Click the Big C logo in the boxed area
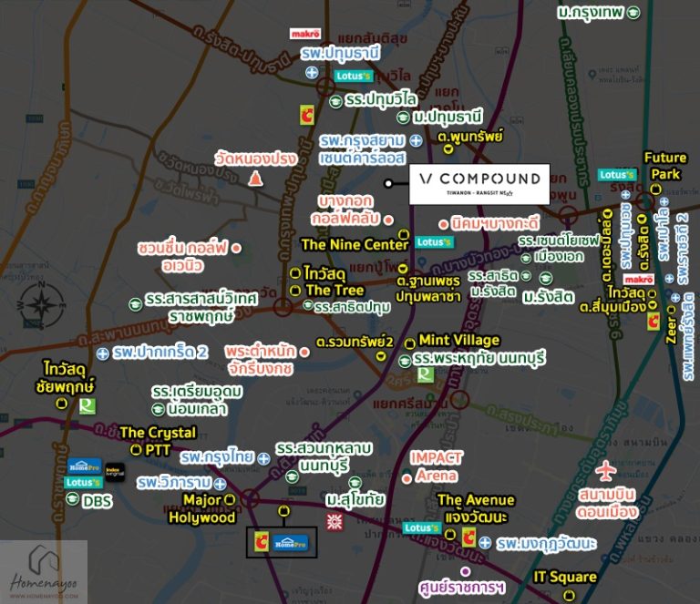The width and height of the screenshot is (700, 604). [262, 542]
